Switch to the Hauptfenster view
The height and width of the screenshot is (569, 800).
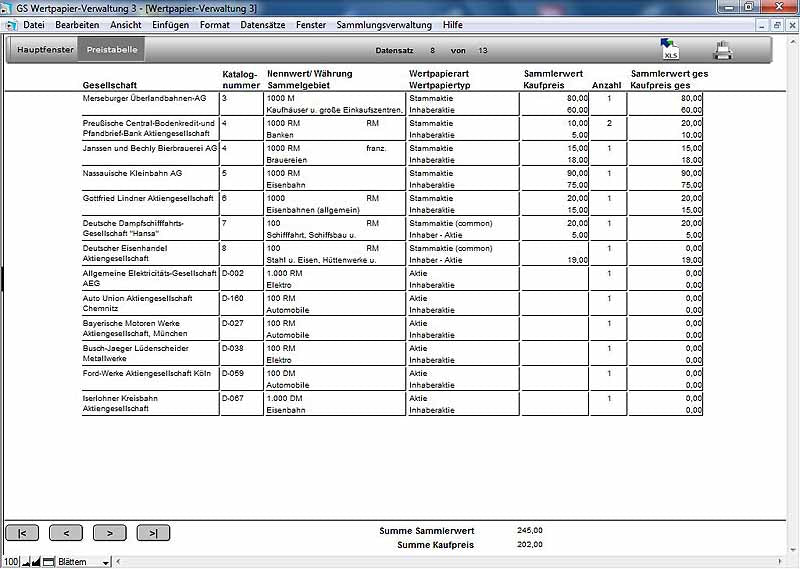(x=45, y=48)
